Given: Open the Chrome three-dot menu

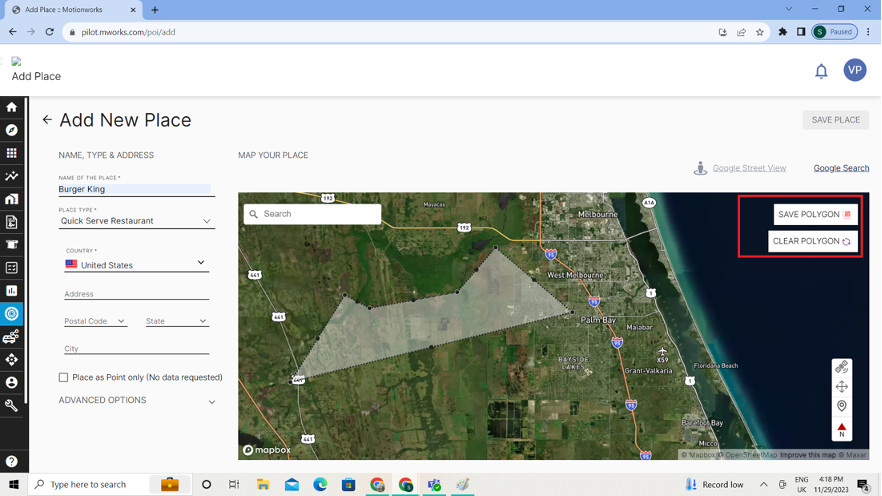Looking at the screenshot, I should [x=868, y=32].
